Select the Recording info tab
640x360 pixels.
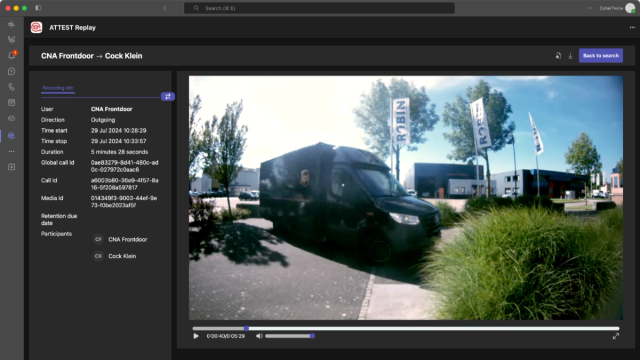click(58, 88)
